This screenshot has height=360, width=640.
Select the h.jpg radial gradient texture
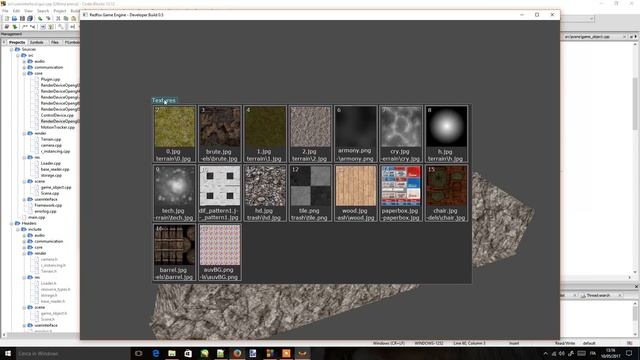447,127
